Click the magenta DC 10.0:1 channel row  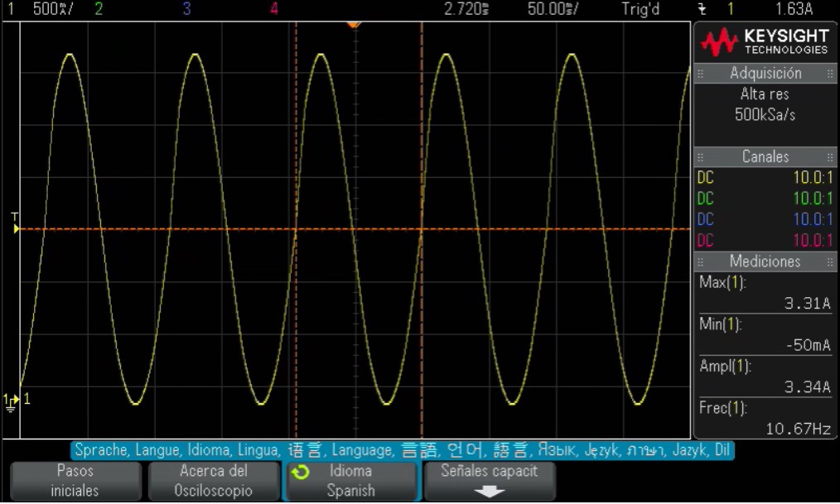pos(765,240)
